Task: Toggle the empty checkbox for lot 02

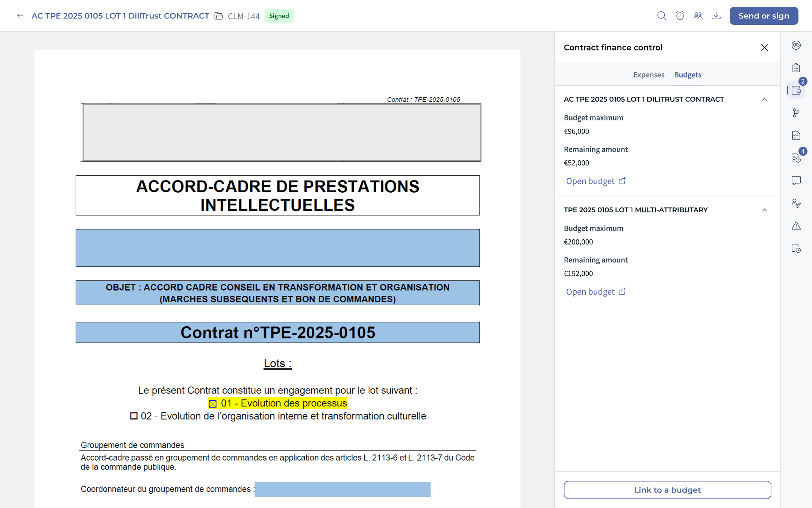Action: tap(134, 416)
